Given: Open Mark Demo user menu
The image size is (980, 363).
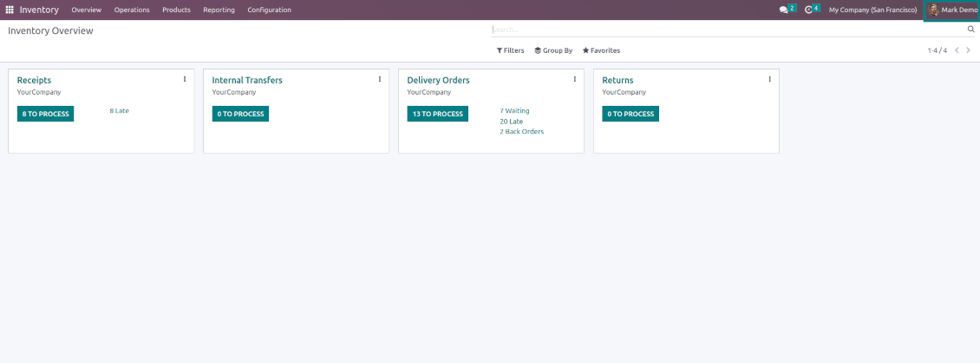Looking at the screenshot, I should coord(951,10).
